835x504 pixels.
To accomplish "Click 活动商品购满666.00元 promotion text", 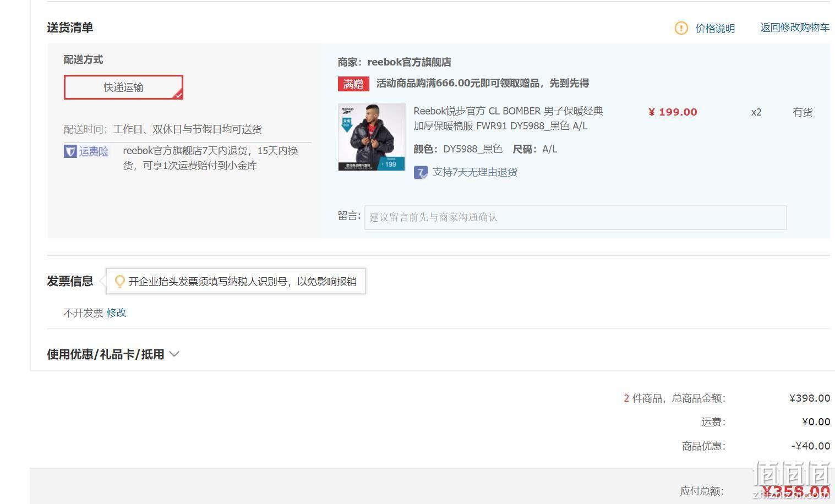I will [483, 84].
